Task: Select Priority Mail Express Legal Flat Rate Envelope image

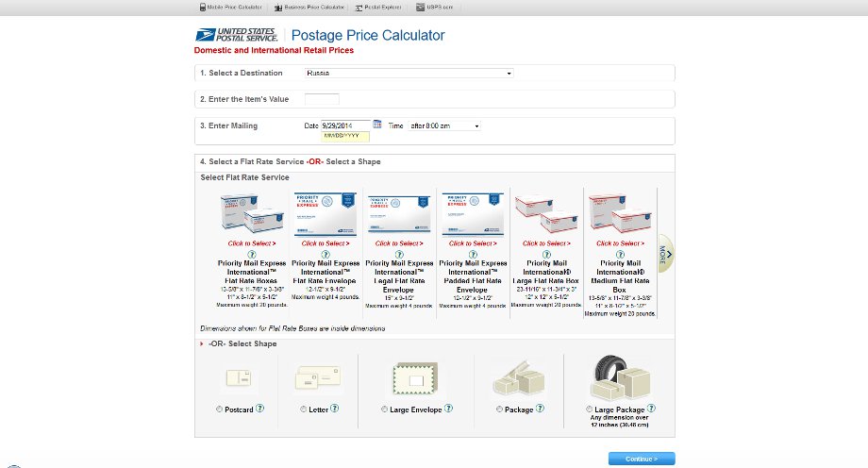Action: pos(399,214)
